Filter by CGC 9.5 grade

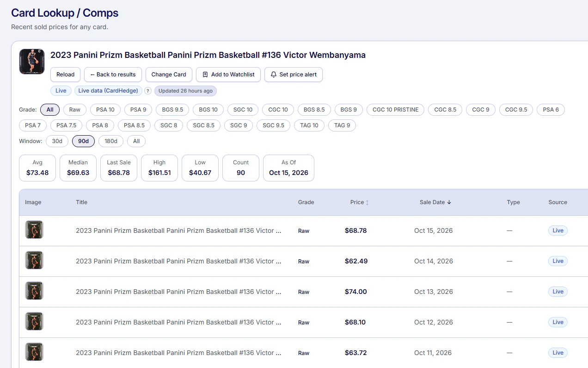point(516,110)
